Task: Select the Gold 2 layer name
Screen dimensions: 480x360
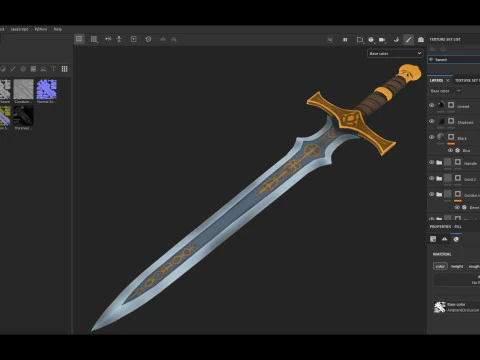Action: click(470, 179)
